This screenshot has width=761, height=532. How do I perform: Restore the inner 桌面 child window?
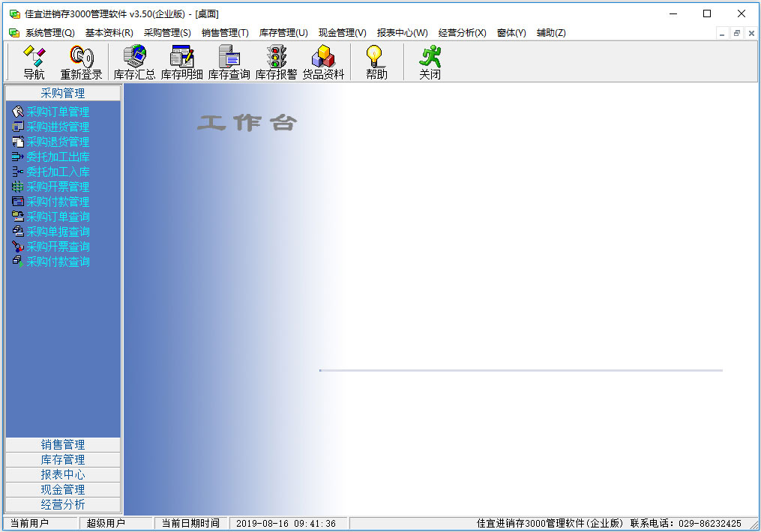737,34
